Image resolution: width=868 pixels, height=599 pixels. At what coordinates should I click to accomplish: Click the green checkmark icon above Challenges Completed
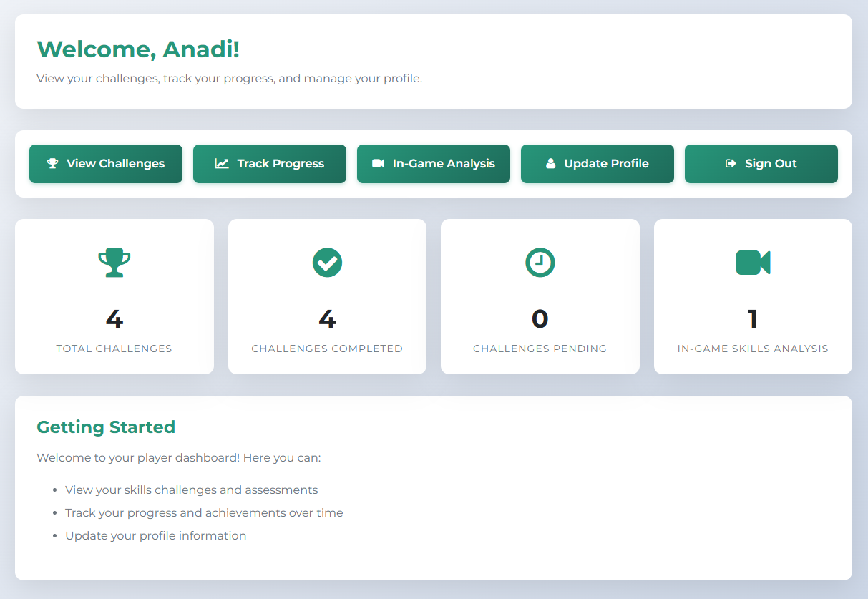click(327, 262)
